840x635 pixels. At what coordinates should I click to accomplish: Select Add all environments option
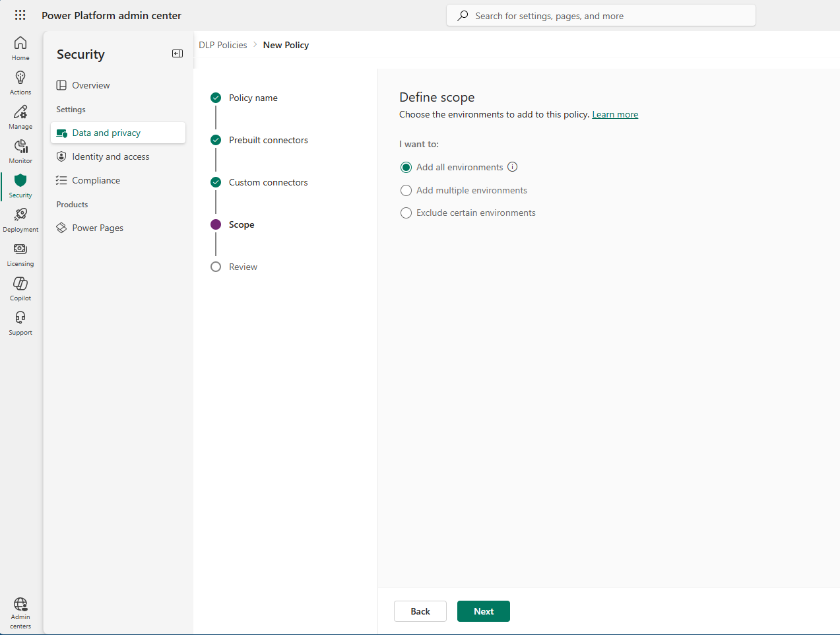(406, 167)
